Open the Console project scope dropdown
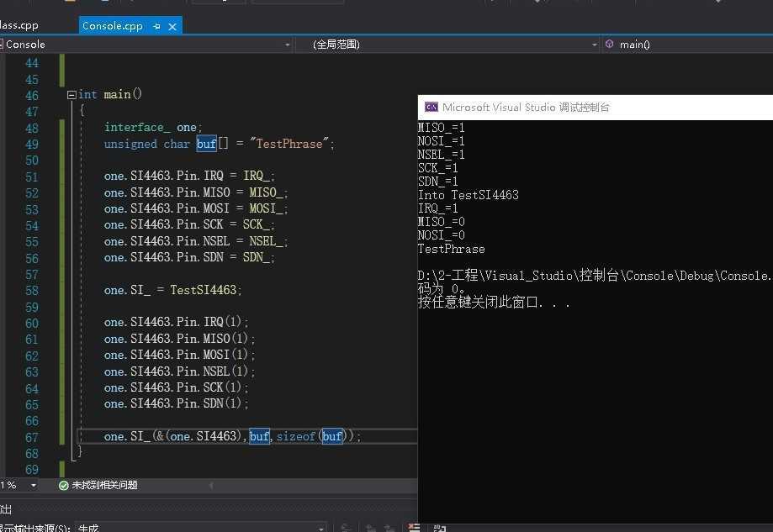The width and height of the screenshot is (773, 532). [146, 45]
